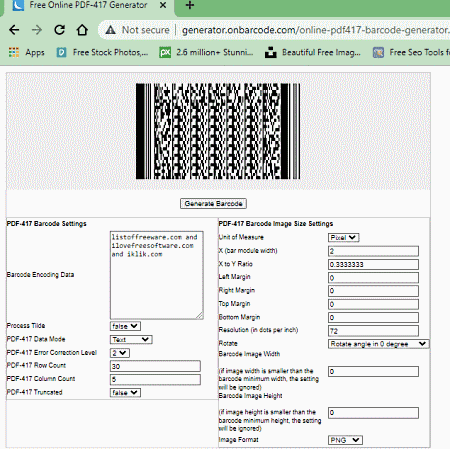Reload the page with refresh icon
Image resolution: width=450 pixels, height=449 pixels.
click(x=60, y=30)
